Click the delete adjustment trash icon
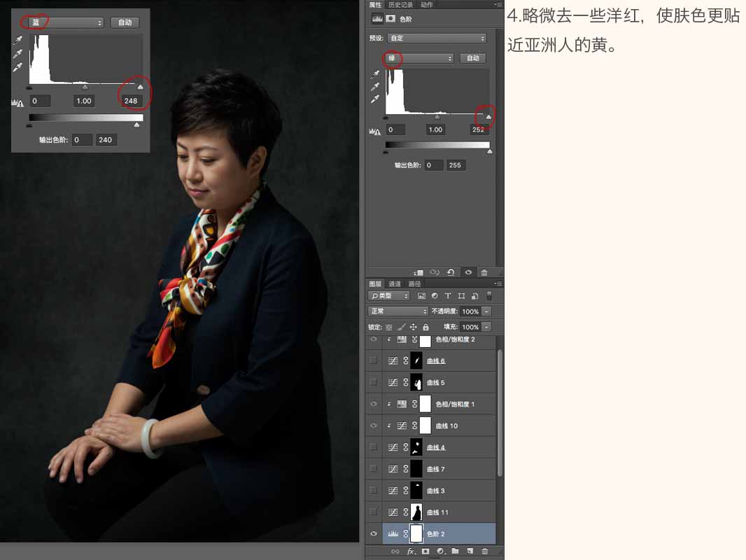Image resolution: width=746 pixels, height=560 pixels. click(484, 272)
